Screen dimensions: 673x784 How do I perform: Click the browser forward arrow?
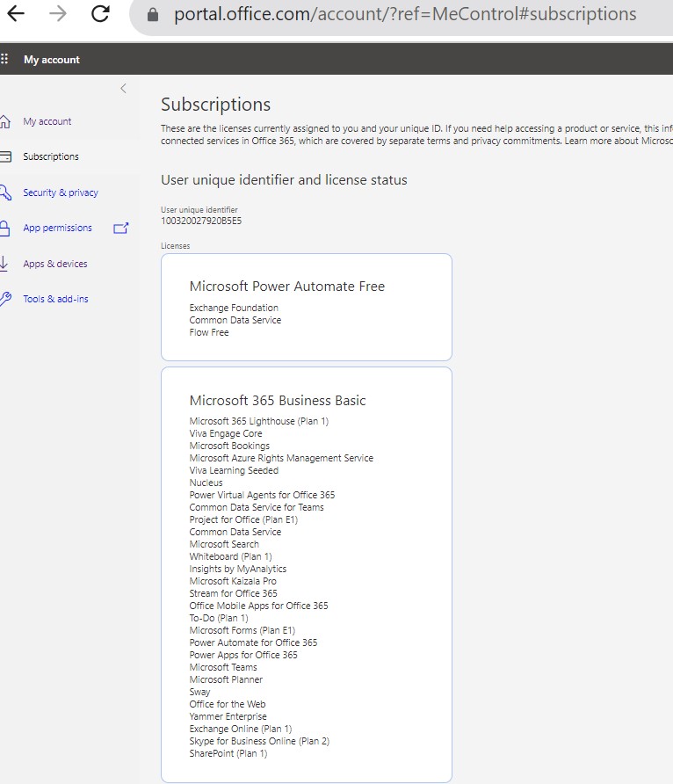click(58, 13)
